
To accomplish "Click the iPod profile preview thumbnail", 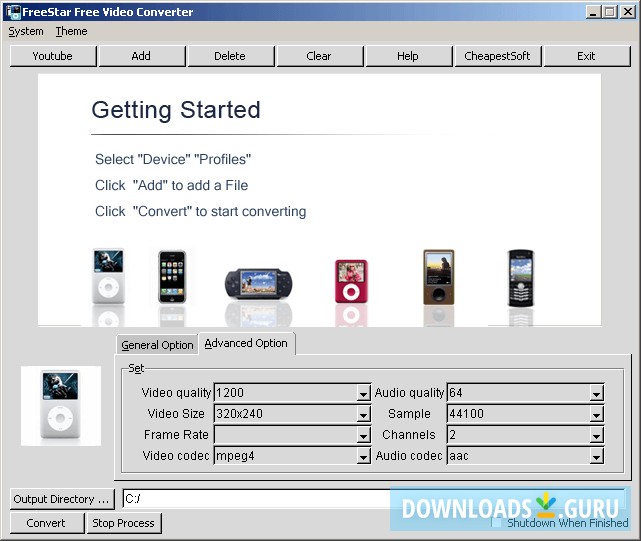I will (61, 405).
